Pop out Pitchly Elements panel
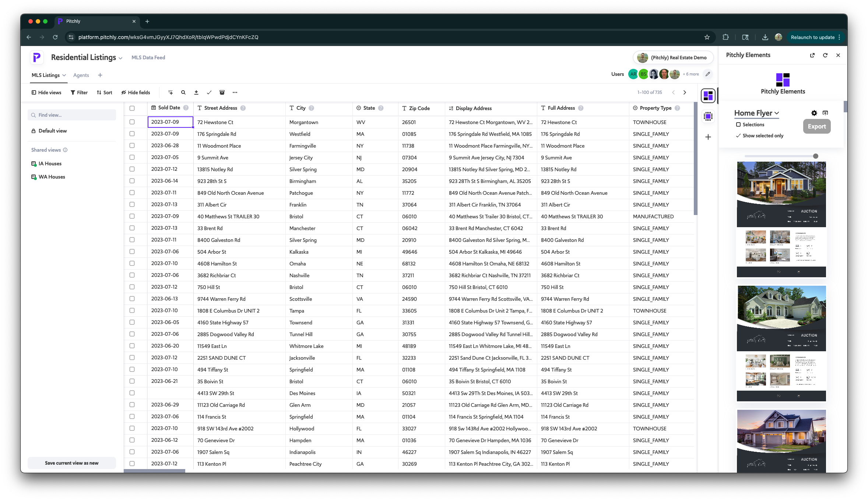868x500 pixels. point(812,55)
